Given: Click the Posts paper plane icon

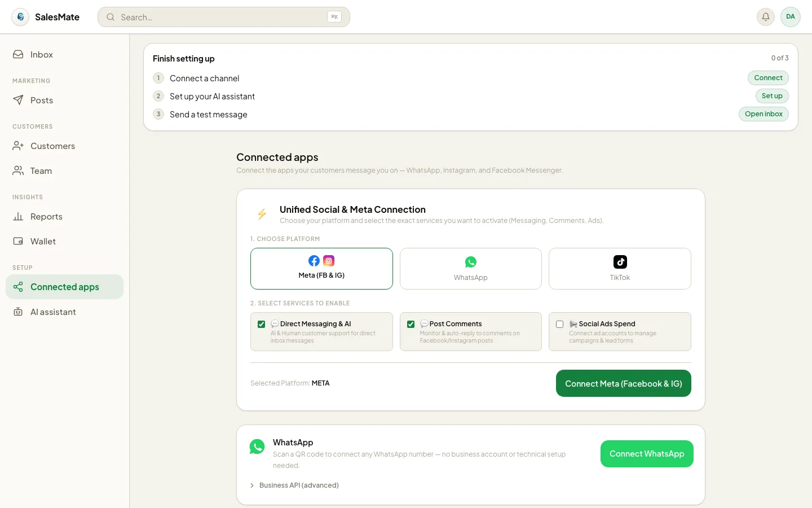Looking at the screenshot, I should click(x=18, y=100).
